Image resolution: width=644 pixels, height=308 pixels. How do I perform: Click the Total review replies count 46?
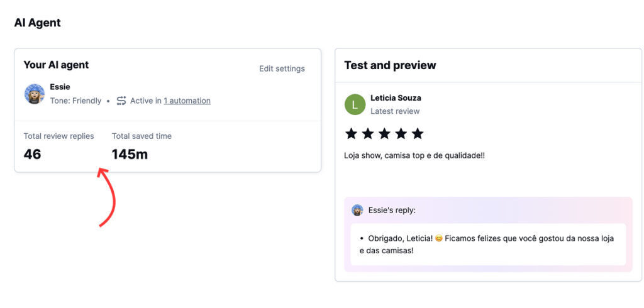click(33, 154)
